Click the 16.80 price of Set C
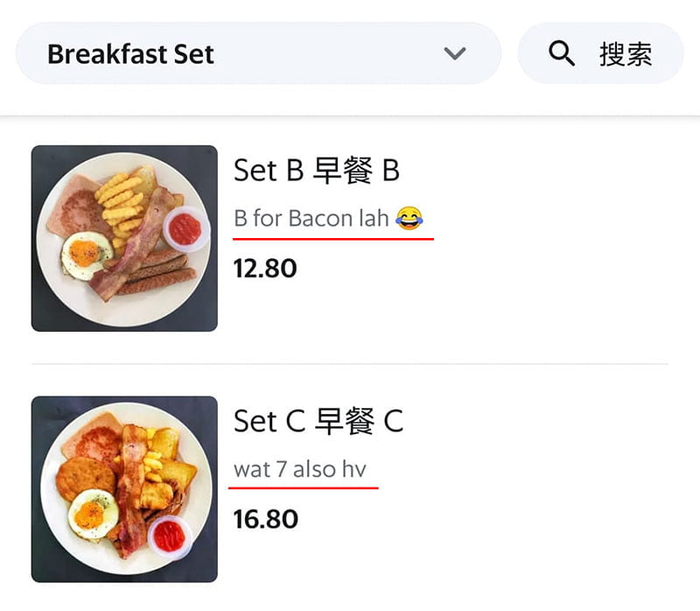 click(266, 519)
